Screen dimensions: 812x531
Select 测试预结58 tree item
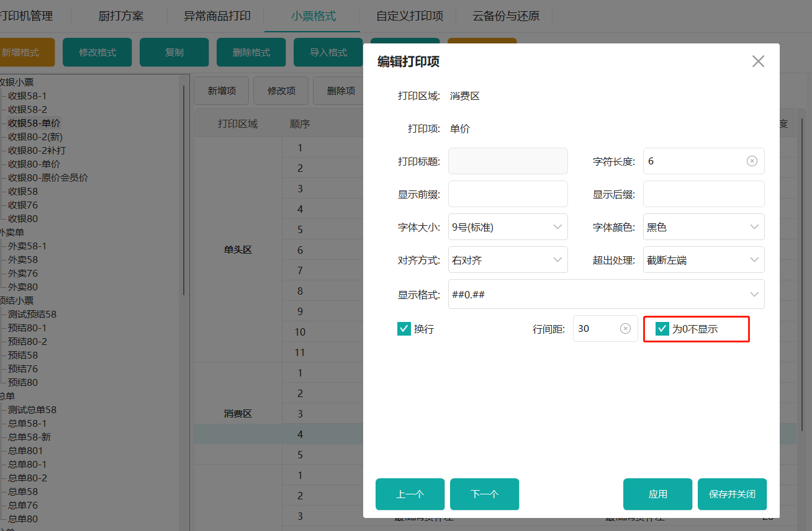pos(32,314)
